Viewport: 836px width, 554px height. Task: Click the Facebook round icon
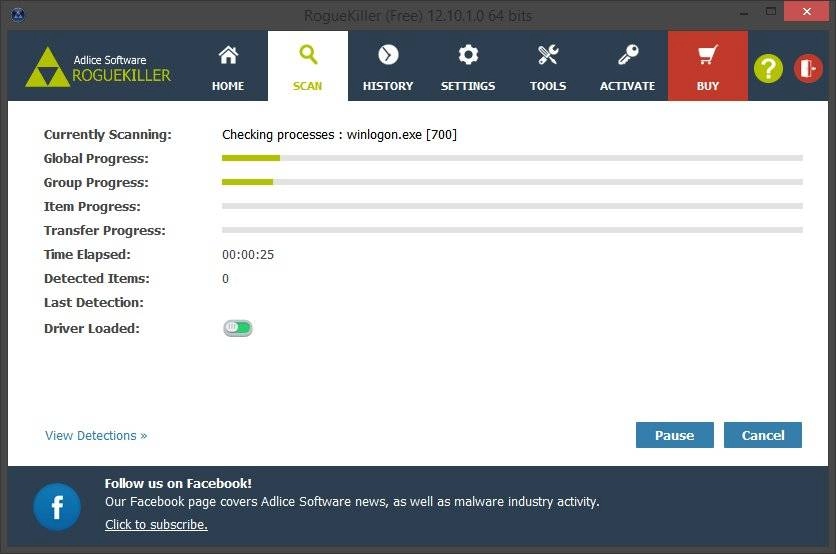pos(57,507)
